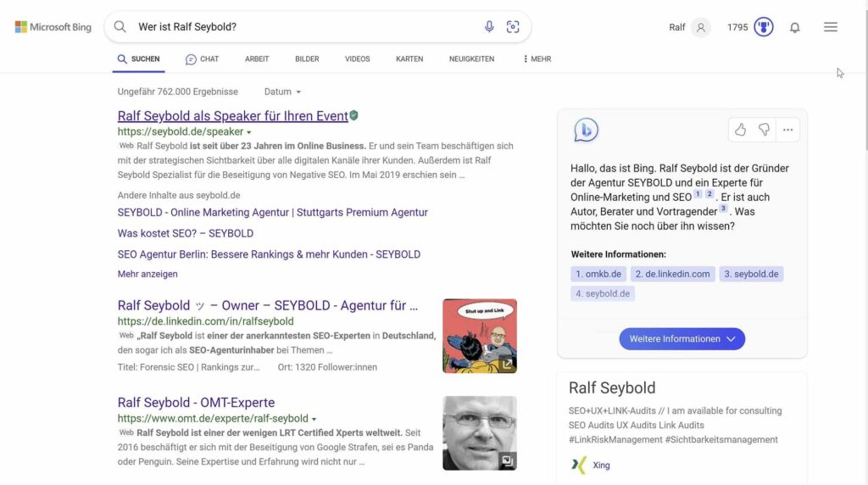Open image gallery icon on OMT portrait

(x=507, y=460)
